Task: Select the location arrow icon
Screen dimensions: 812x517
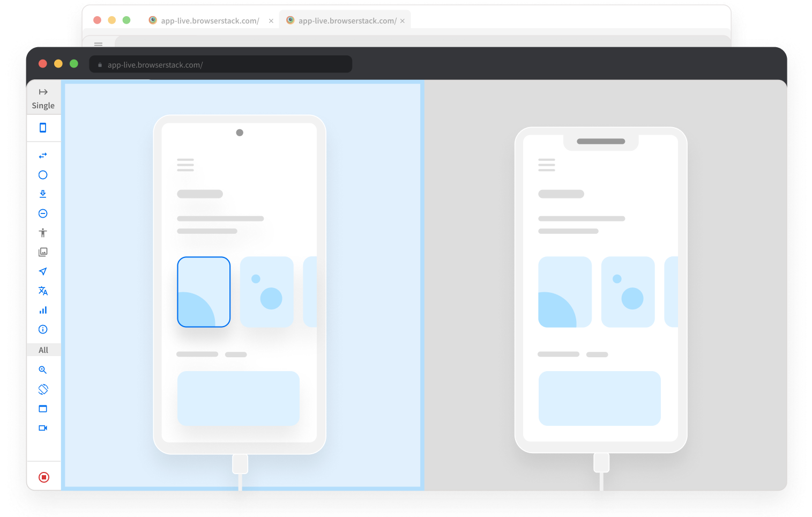Action: pos(43,271)
